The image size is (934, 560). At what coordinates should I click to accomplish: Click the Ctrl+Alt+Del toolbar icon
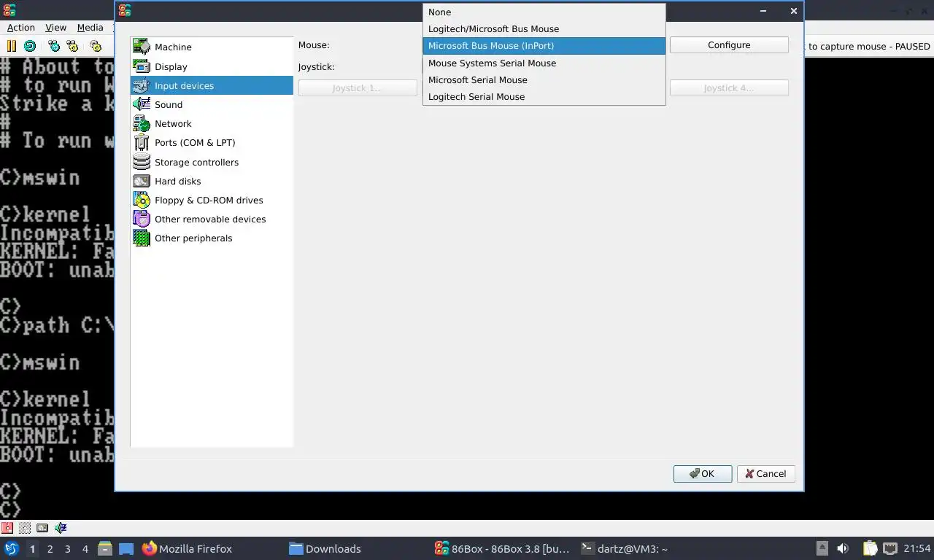point(54,46)
